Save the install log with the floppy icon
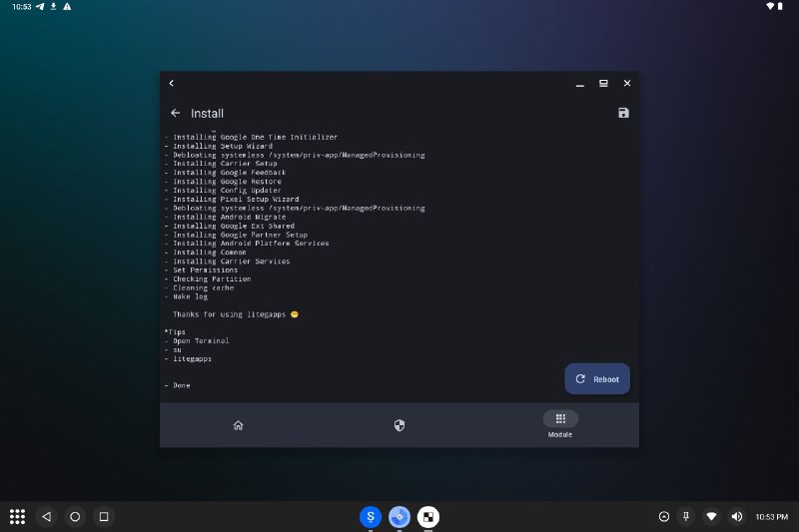This screenshot has width=799, height=532. [623, 113]
